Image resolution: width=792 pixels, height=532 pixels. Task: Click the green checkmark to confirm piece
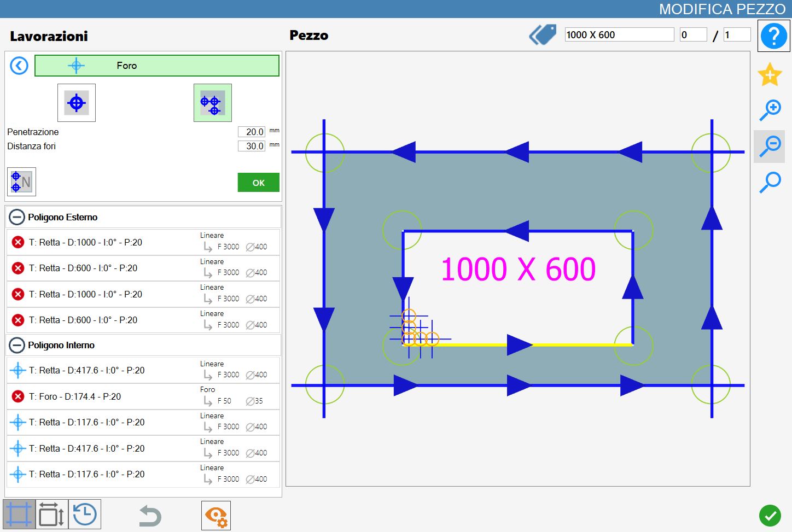coord(770,515)
